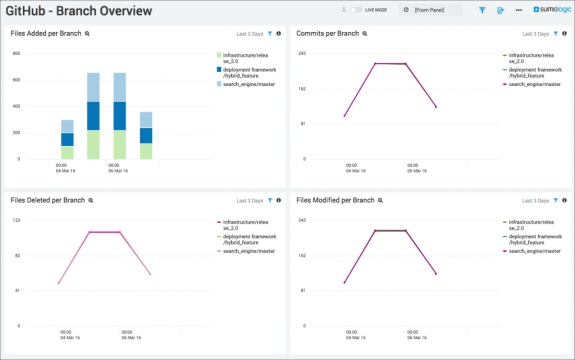Click Last 3 Days on Files Modified panel

(535, 201)
